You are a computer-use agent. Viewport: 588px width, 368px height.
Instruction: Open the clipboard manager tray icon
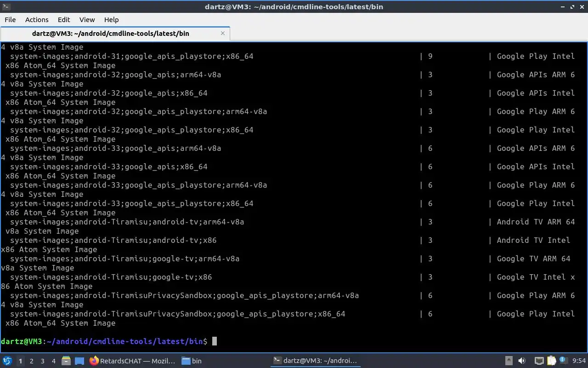click(x=551, y=361)
